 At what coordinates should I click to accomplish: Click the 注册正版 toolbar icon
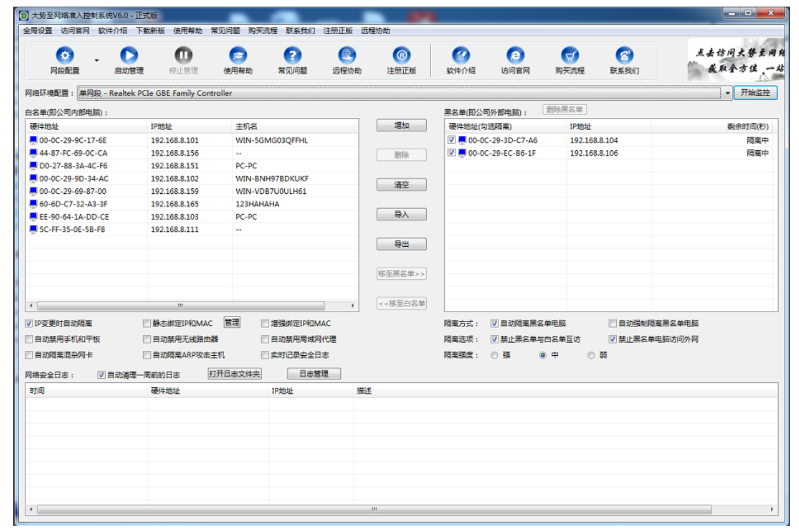coord(401,56)
